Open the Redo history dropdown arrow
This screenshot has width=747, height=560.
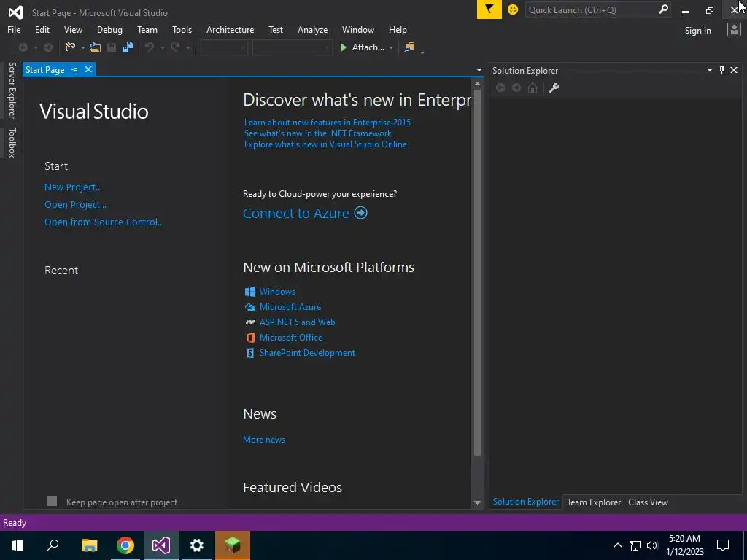[187, 47]
